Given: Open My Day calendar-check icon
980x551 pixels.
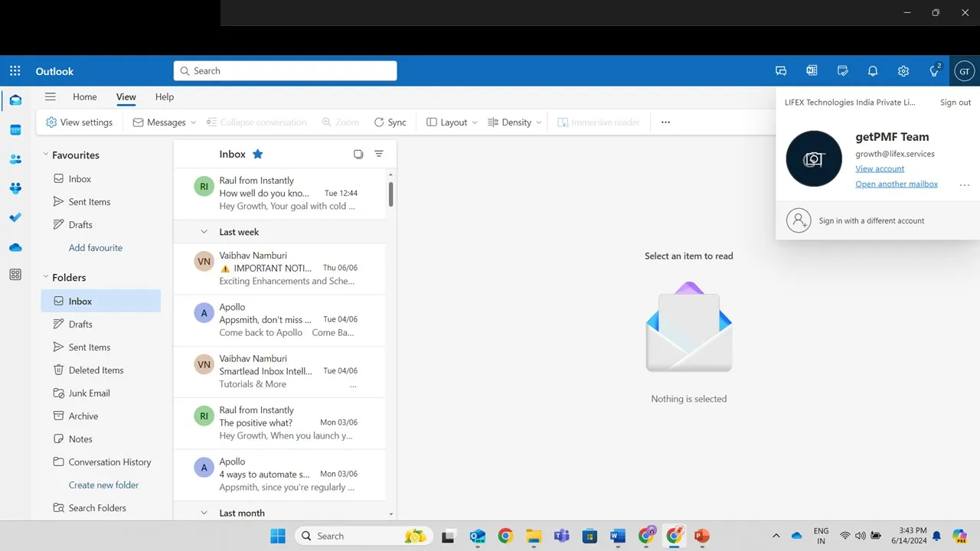Looking at the screenshot, I should coord(842,71).
